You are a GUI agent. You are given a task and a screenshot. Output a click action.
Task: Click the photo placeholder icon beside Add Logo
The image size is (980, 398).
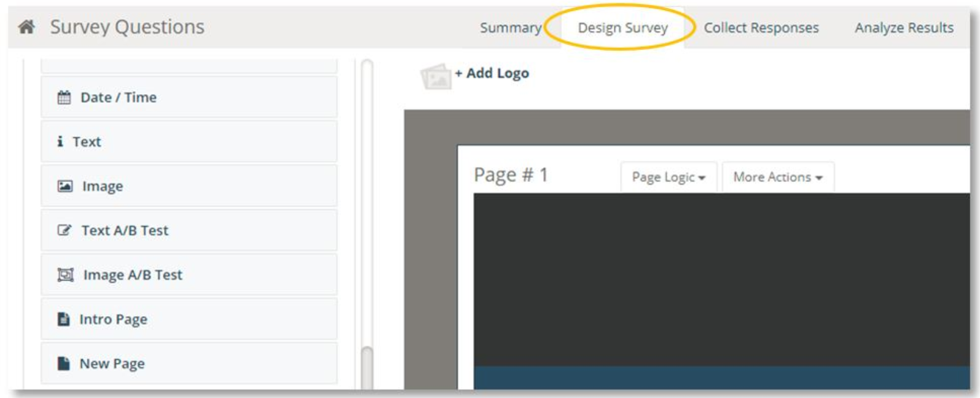(x=436, y=77)
